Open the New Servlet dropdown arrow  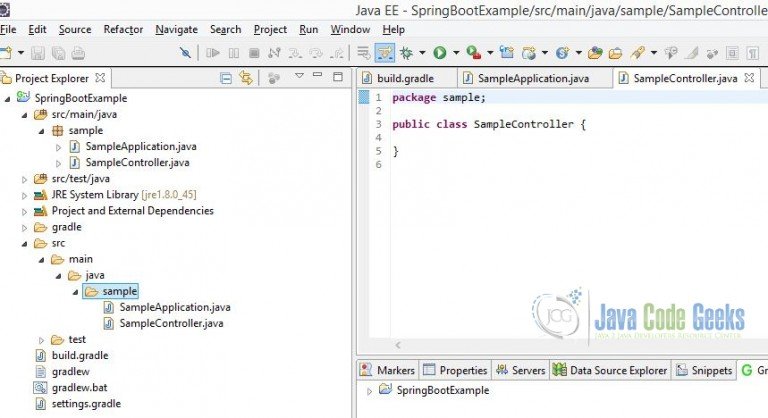click(578, 52)
